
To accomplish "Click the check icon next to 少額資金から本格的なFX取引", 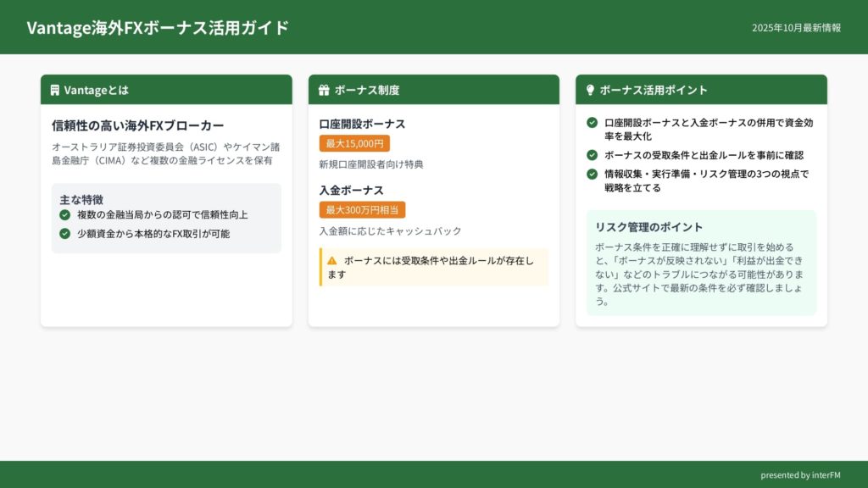I will pos(64,234).
